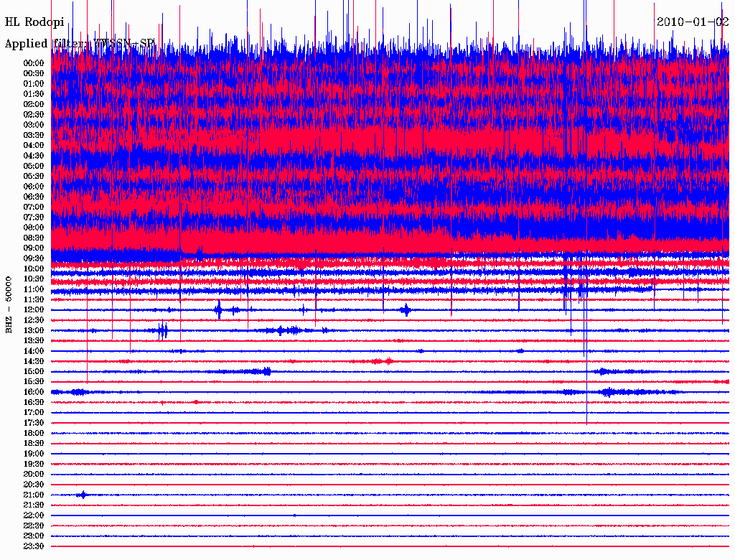Click the 'Applied filter: WWSSN-SP' label
This screenshot has width=735, height=560.
point(79,44)
